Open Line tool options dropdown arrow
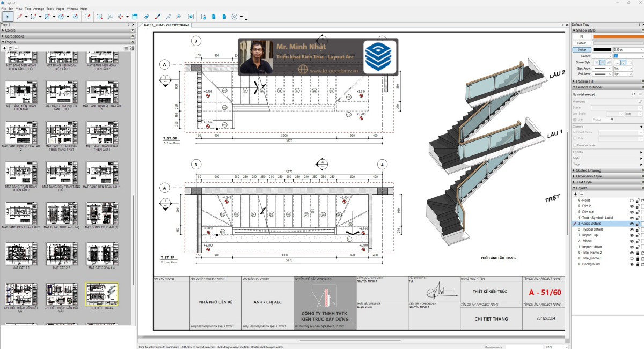Viewport: 644px width, 349px height. pyautogui.click(x=26, y=17)
